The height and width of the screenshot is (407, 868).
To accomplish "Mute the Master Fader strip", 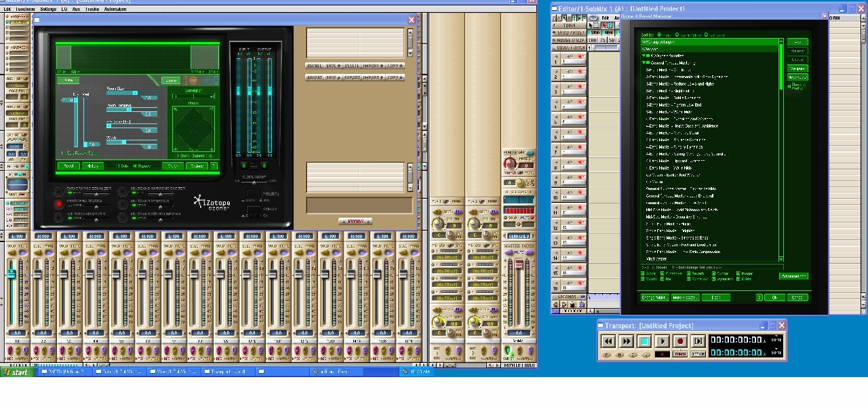I will coord(519,253).
